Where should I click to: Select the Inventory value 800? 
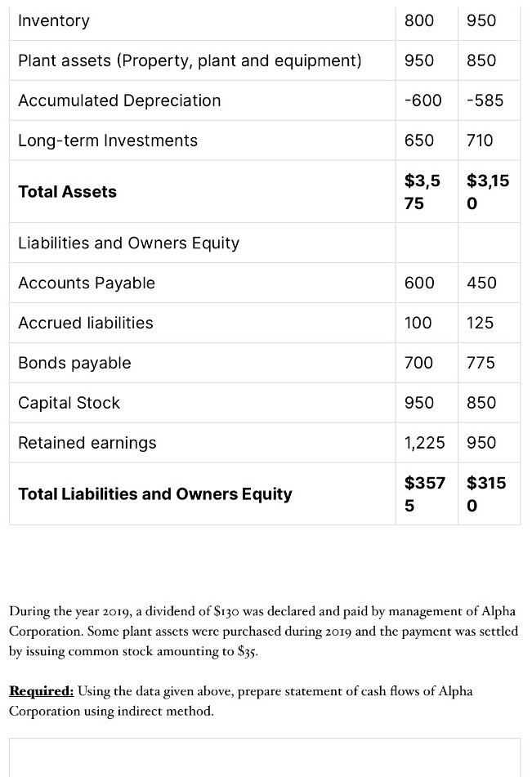click(x=419, y=20)
